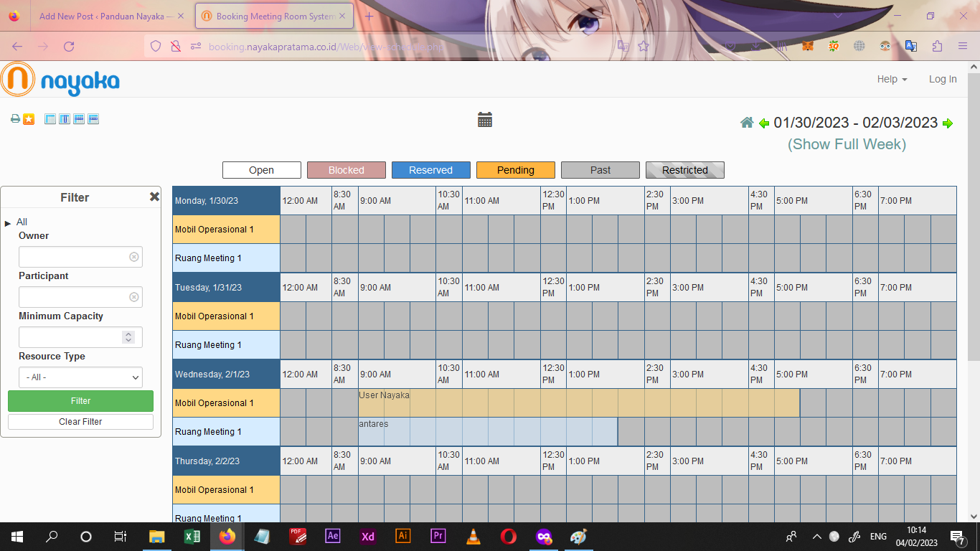Viewport: 980px width, 551px height.
Task: Click the Log In link
Action: [943, 79]
